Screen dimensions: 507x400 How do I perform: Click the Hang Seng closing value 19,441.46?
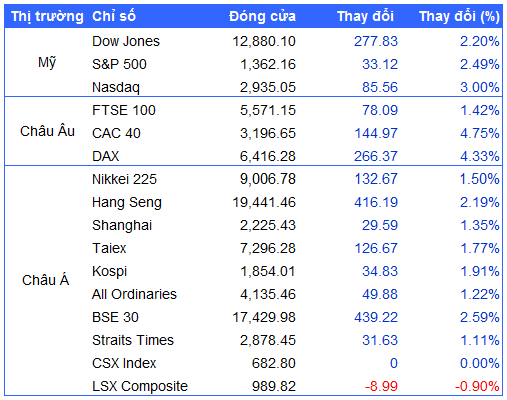point(264,202)
